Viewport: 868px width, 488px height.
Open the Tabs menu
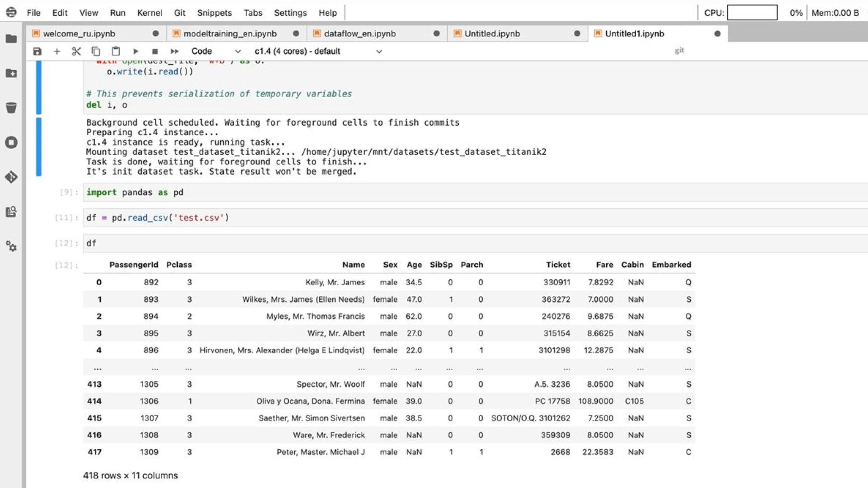(253, 13)
